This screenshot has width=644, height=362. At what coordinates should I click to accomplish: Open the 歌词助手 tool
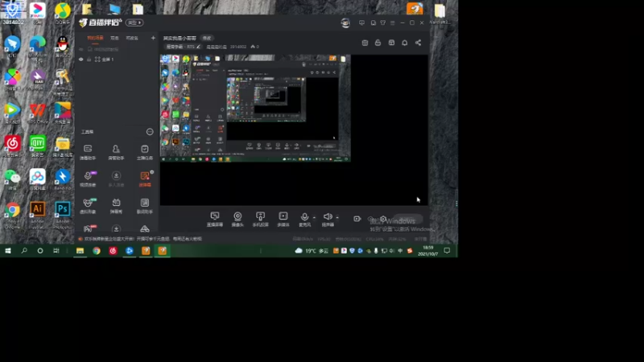[145, 206]
